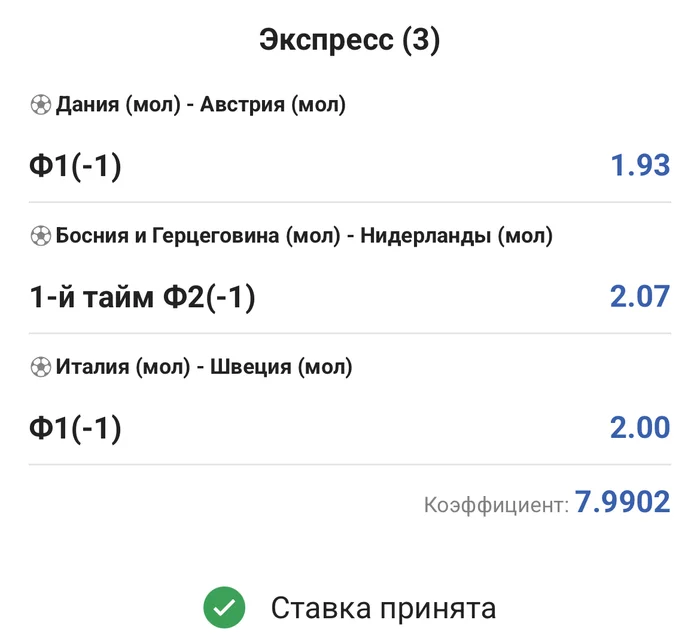Click the Ставка принята message text
This screenshot has height=635, width=700.
383,608
